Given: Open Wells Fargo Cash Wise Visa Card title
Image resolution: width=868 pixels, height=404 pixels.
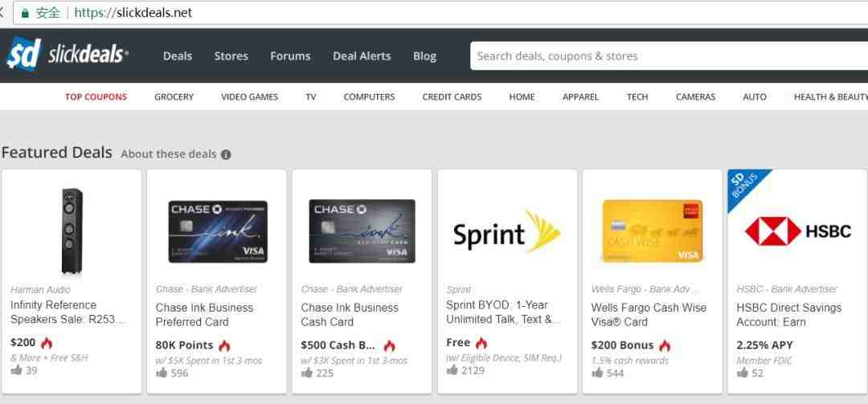Looking at the screenshot, I should click(x=649, y=315).
